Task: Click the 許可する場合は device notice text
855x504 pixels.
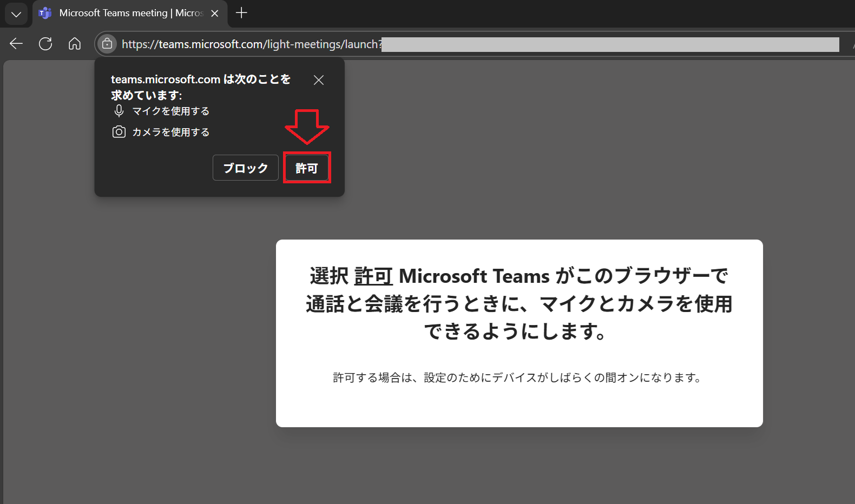Action: point(518,377)
